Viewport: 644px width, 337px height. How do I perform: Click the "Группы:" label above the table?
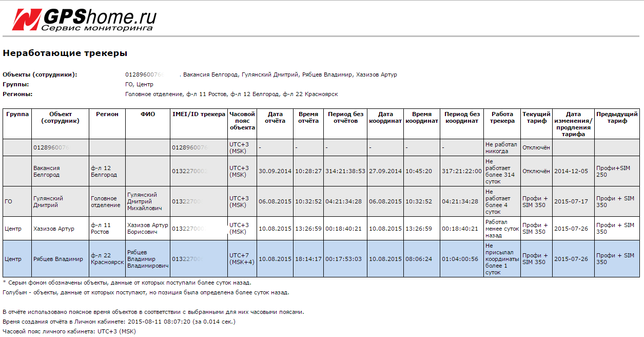click(16, 84)
